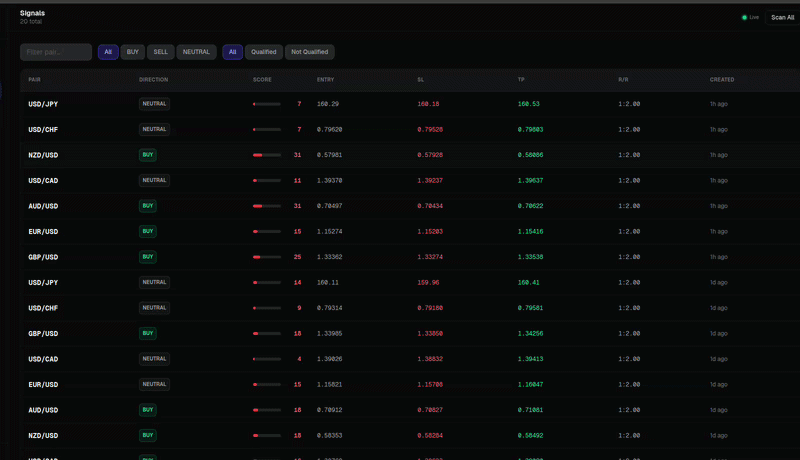
Task: Click '1h ago' in row with entry 1.33362
Action: pyautogui.click(x=718, y=257)
